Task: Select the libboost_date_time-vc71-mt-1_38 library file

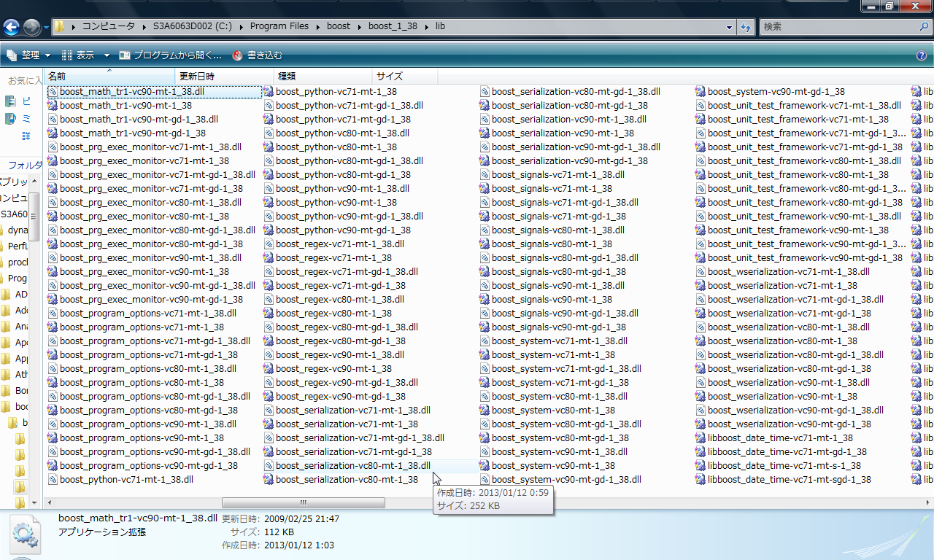Action: (x=779, y=437)
